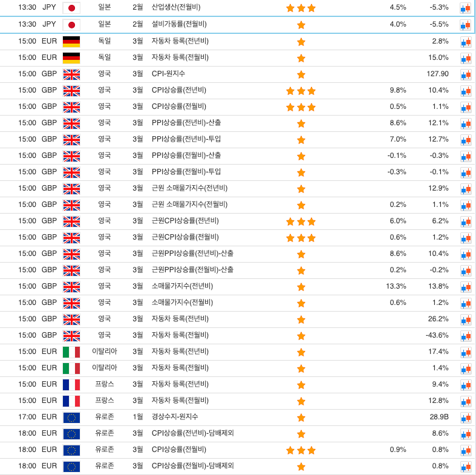Screen dimensions: 476x475
Task: Click the German flag in 자동차 등록(전년비) row
Action: [71, 42]
